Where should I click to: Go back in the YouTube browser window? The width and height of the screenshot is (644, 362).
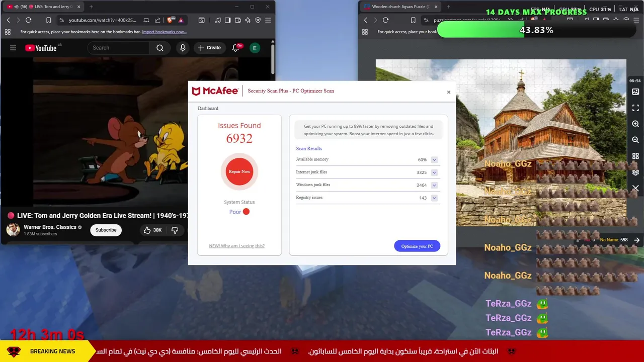tap(8, 20)
